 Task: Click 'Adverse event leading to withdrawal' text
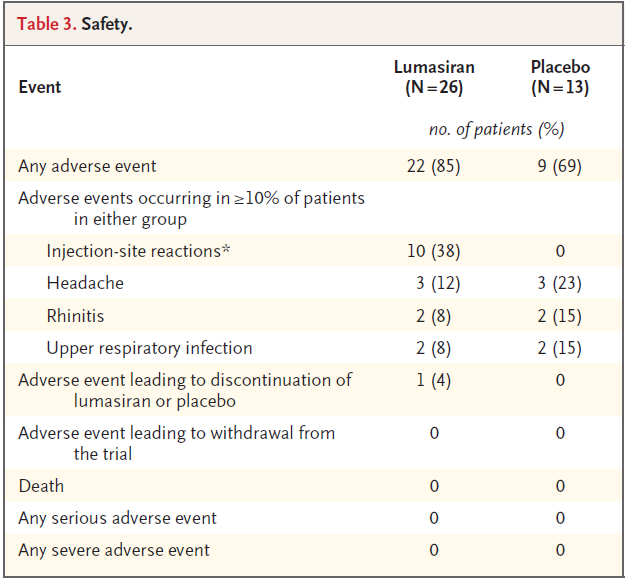coord(176,433)
